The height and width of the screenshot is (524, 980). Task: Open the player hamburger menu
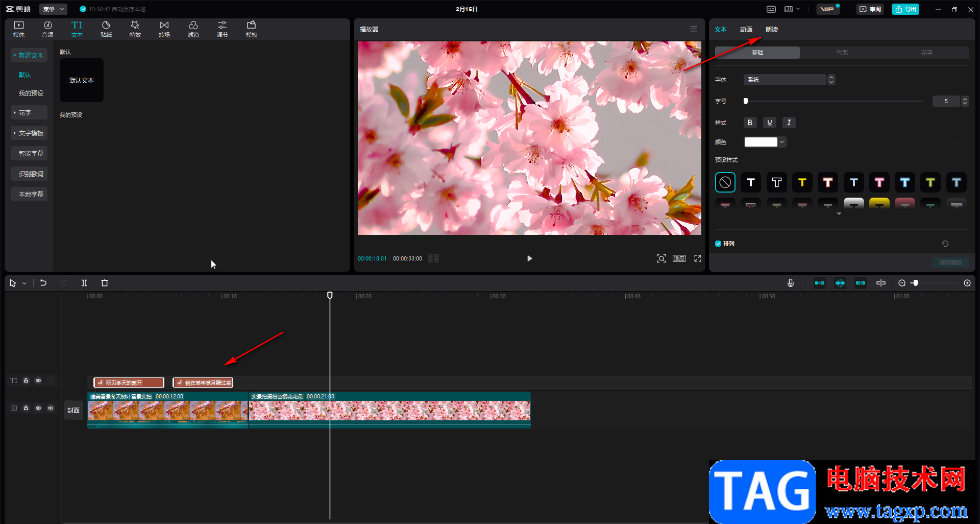tap(694, 29)
